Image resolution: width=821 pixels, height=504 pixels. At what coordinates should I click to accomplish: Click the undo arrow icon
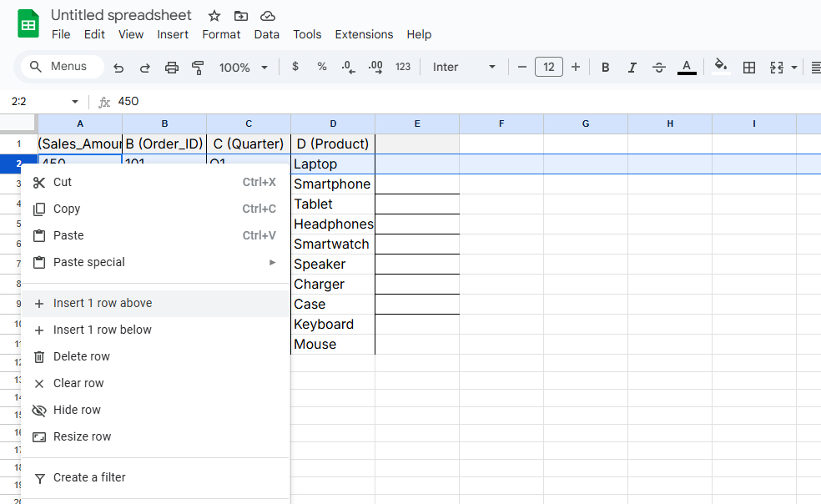coord(118,68)
